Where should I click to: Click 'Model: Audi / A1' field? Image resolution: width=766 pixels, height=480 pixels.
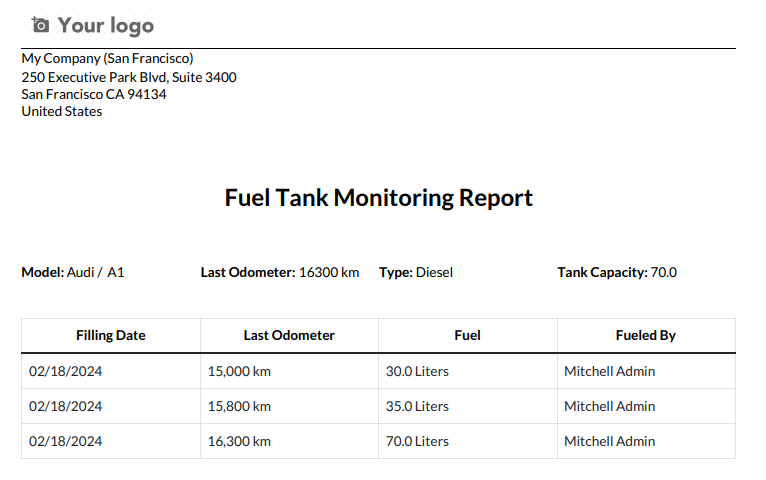(x=73, y=272)
